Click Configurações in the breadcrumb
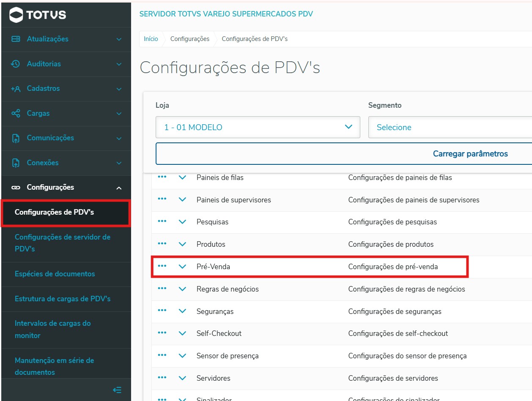This screenshot has height=401, width=532. [x=190, y=39]
